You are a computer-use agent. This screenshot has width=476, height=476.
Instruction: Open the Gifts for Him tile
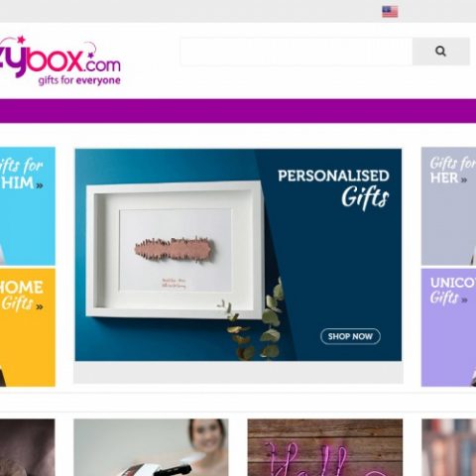coord(28,206)
